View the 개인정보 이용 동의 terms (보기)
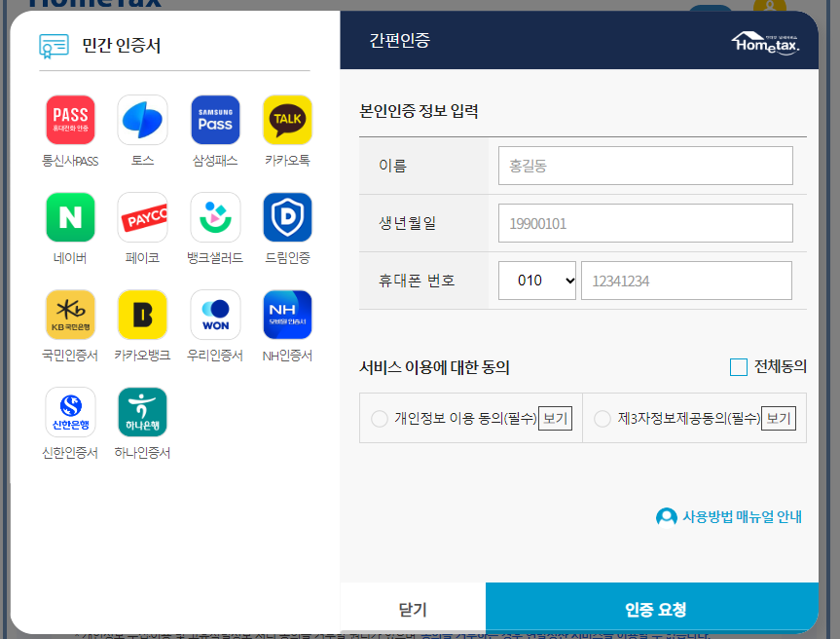This screenshot has height=639, width=840. coord(555,419)
